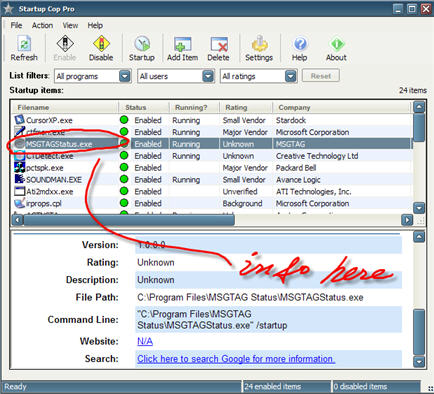Click the green status dot for pctspk.exe

pos(124,167)
